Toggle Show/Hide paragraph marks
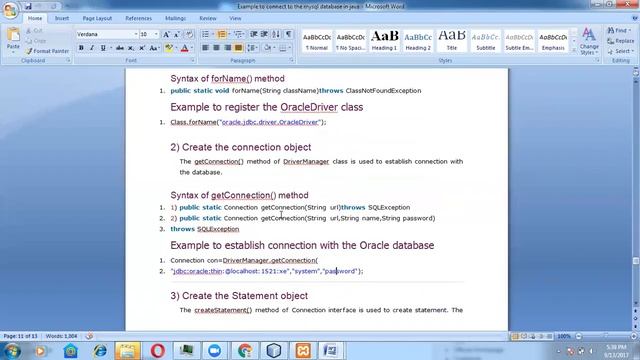The image size is (640, 360). click(288, 34)
